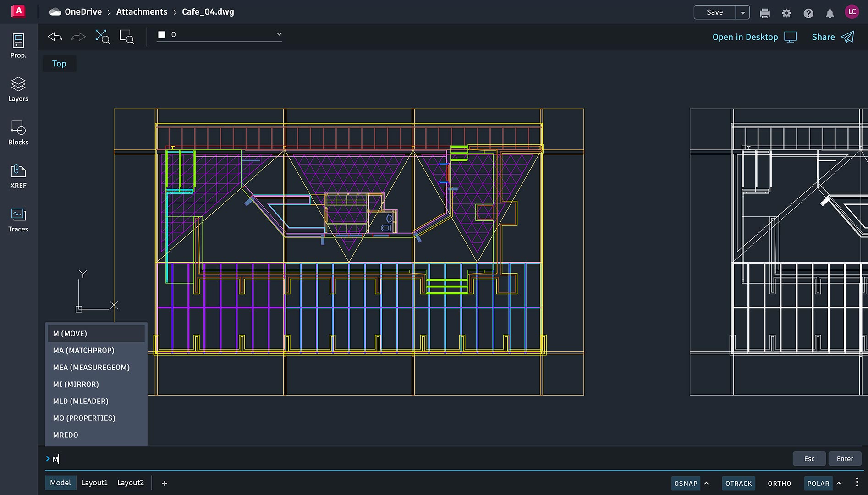This screenshot has width=868, height=495.
Task: Expand the POLAR settings chevron
Action: pyautogui.click(x=839, y=484)
